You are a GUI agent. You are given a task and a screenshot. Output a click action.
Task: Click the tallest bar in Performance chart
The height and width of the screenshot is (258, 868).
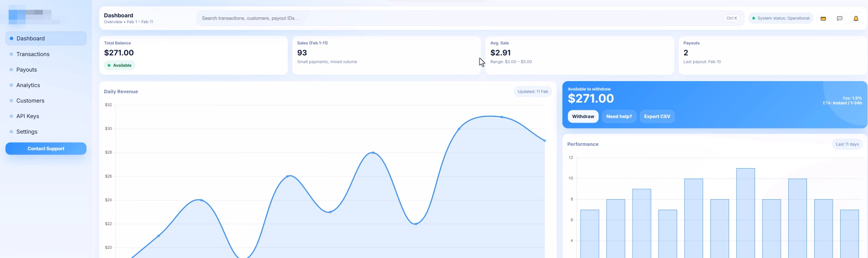click(745, 213)
